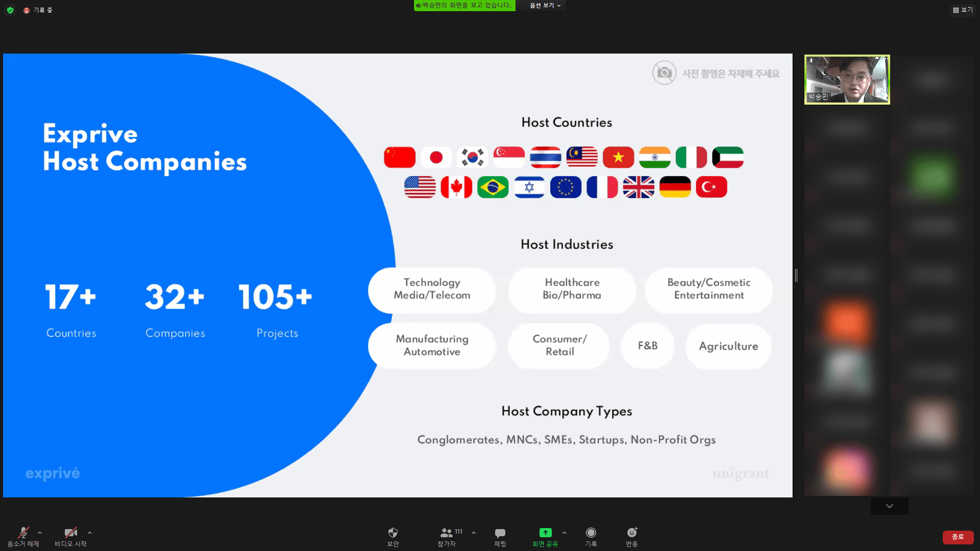The width and height of the screenshot is (980, 551).
Task: Click the South Korea flag icon
Action: pos(473,157)
